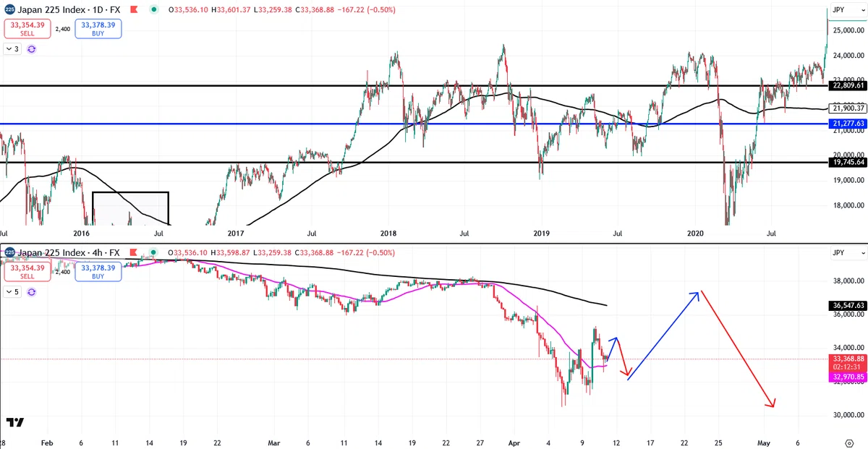Expand the 5 indicators legend on 4h chart
Viewport: 868px width, 449px height.
click(x=12, y=292)
